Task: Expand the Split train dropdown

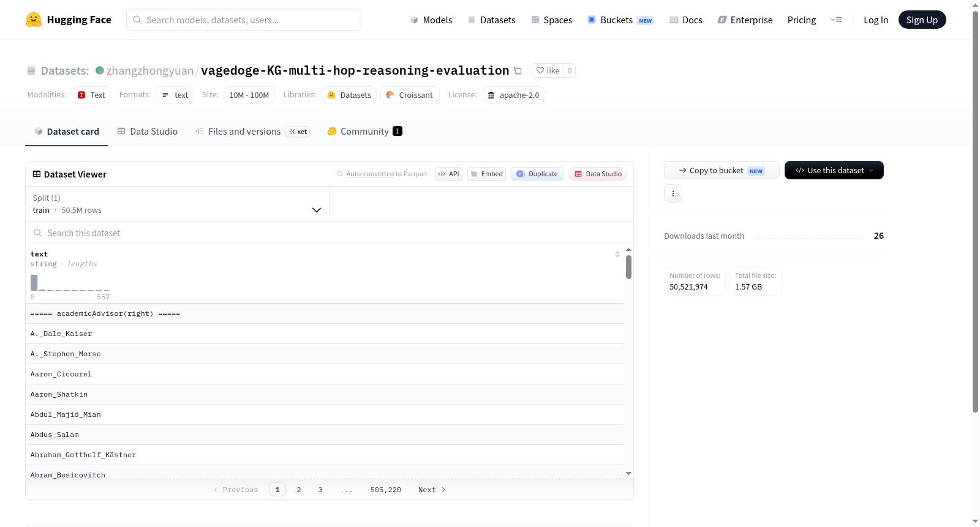Action: (x=177, y=204)
